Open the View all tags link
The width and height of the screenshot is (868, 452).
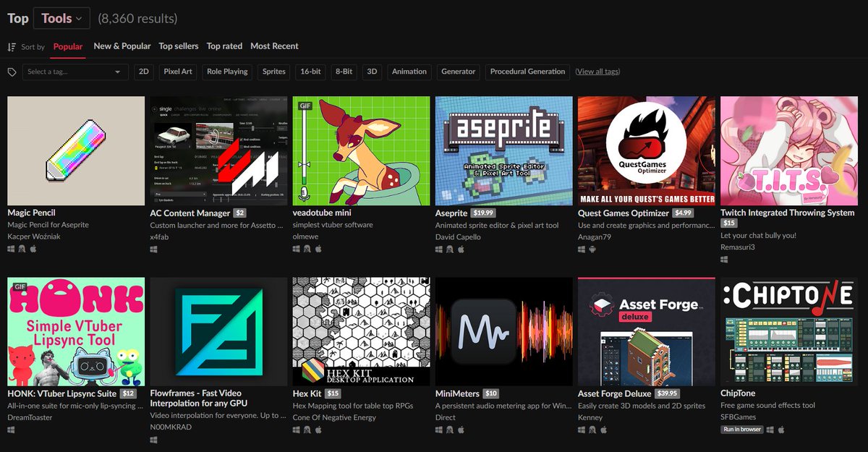click(597, 72)
